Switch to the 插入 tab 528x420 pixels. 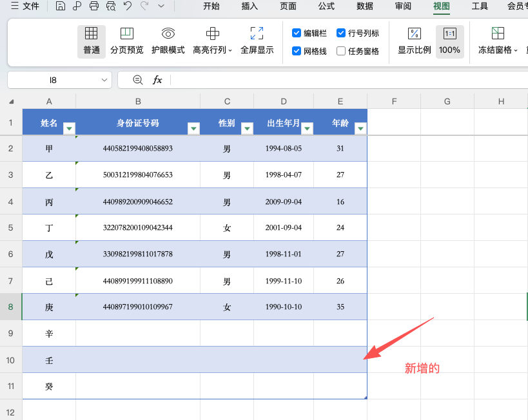coord(249,6)
